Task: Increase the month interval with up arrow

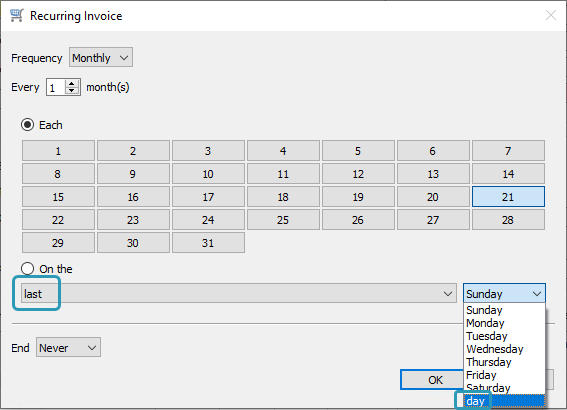Action: 72,84
